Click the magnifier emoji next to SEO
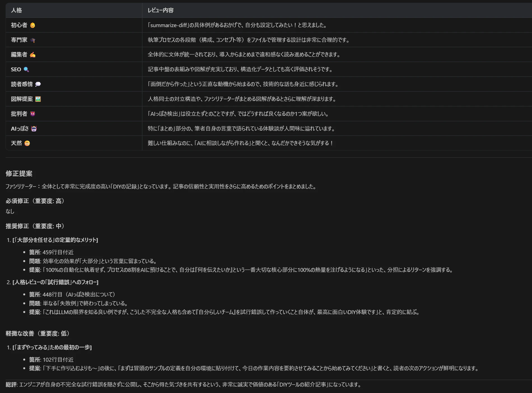 tap(26, 69)
